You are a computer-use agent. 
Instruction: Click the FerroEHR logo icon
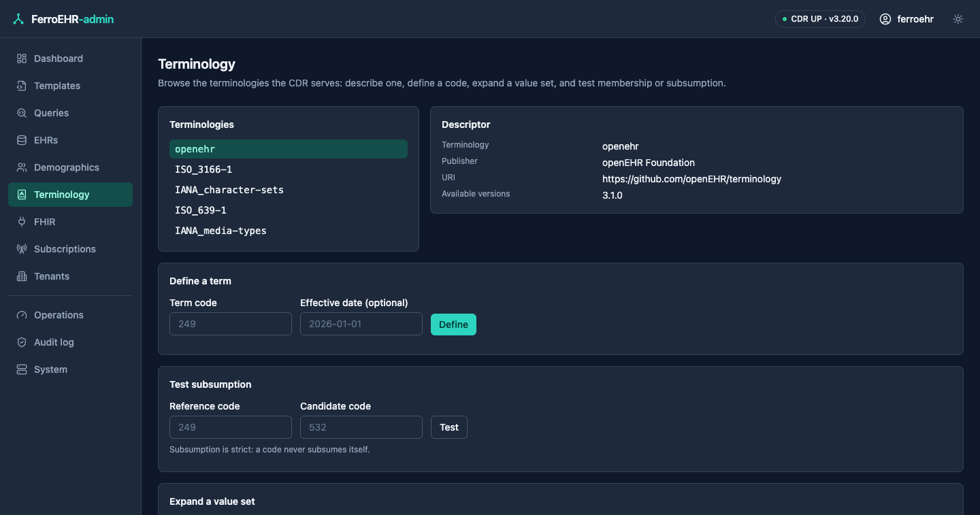18,19
